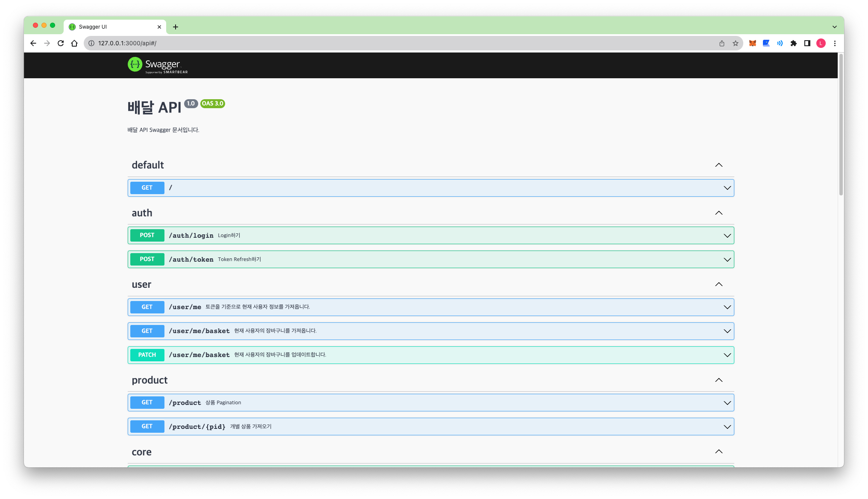The width and height of the screenshot is (868, 499).
Task: Collapse the auth section
Action: coord(719,213)
